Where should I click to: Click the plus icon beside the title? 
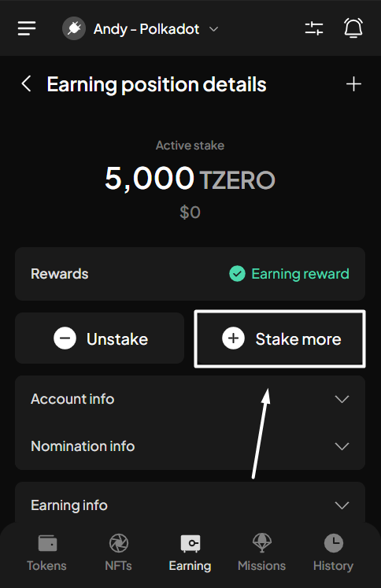(x=353, y=84)
